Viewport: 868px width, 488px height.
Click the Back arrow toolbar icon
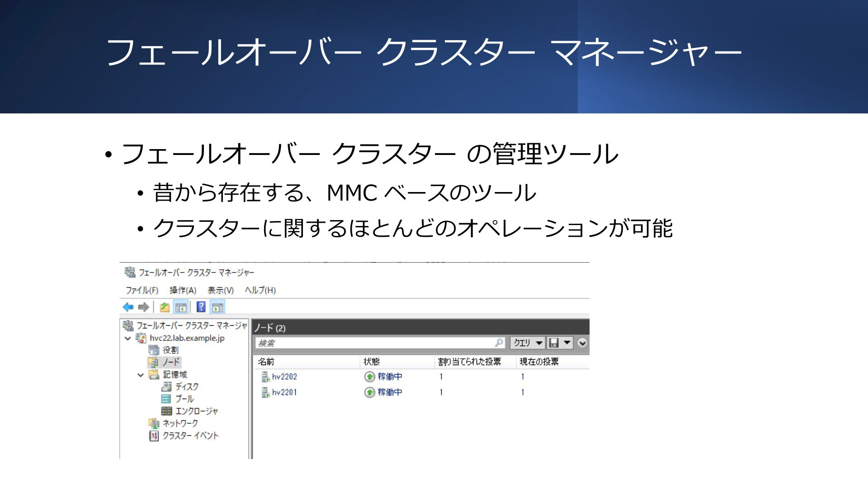128,307
